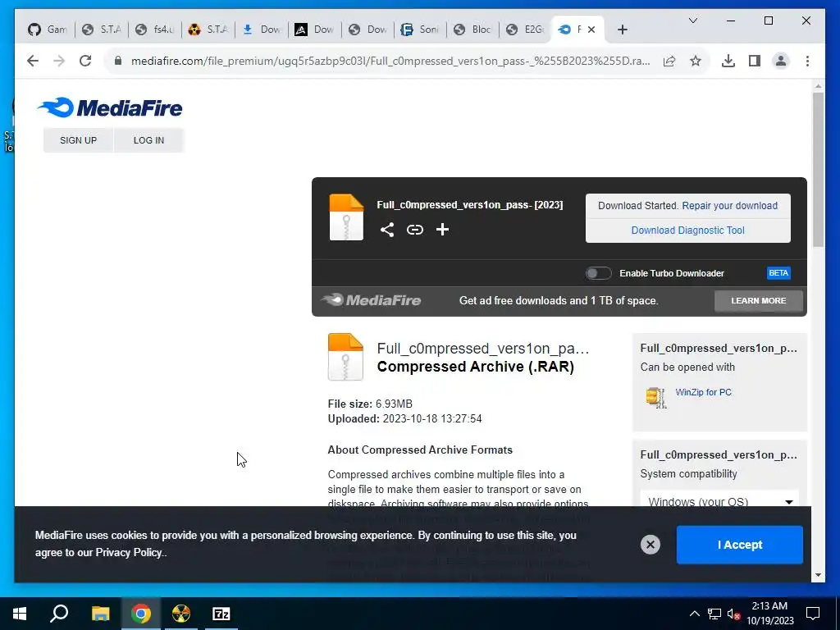Screen dimensions: 840x630
Task: Click the share page icon in address bar
Action: (669, 61)
